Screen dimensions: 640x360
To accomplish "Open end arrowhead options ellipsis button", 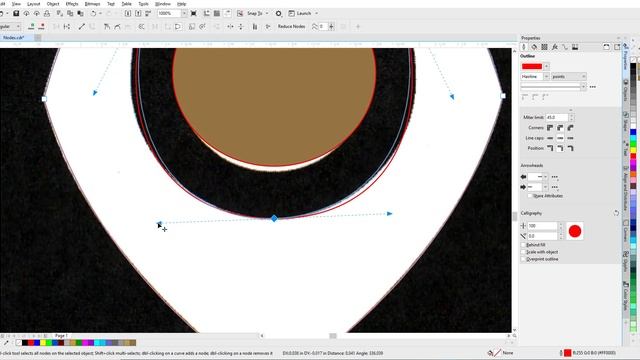I will 555,187.
